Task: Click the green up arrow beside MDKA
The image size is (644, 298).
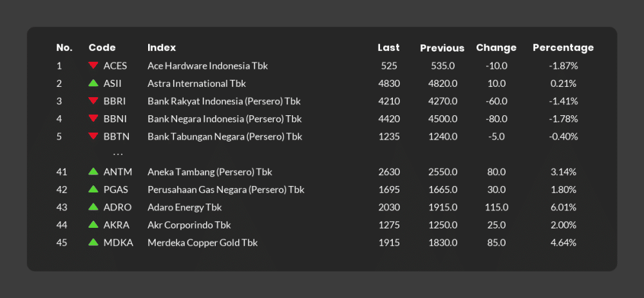Action: 93,242
